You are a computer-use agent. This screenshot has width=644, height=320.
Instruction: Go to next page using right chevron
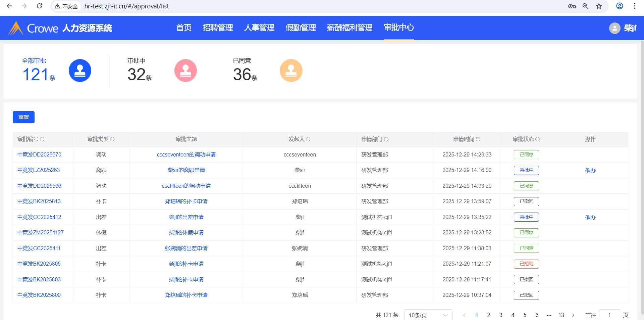[573, 315]
